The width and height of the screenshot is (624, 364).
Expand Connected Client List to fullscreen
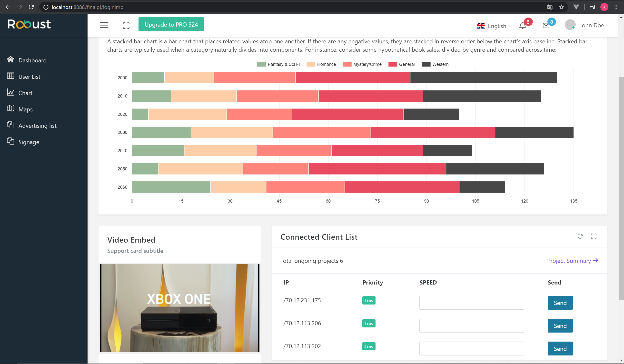594,236
